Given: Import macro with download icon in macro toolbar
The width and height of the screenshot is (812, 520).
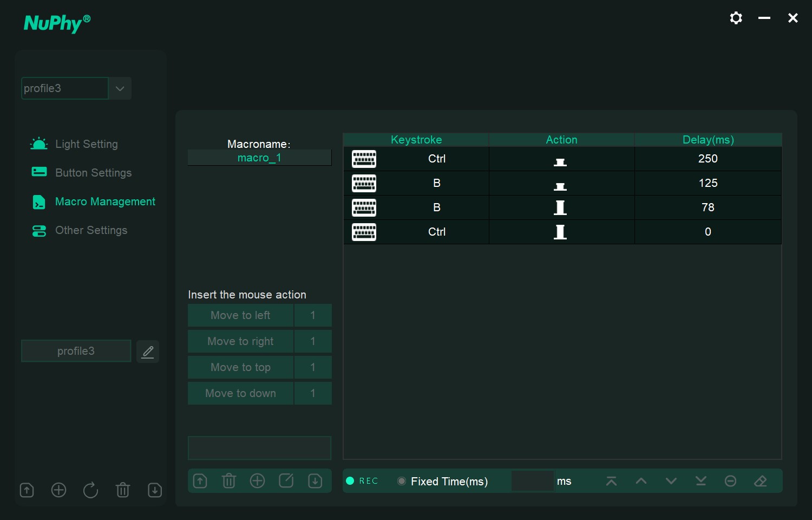Looking at the screenshot, I should [x=315, y=481].
